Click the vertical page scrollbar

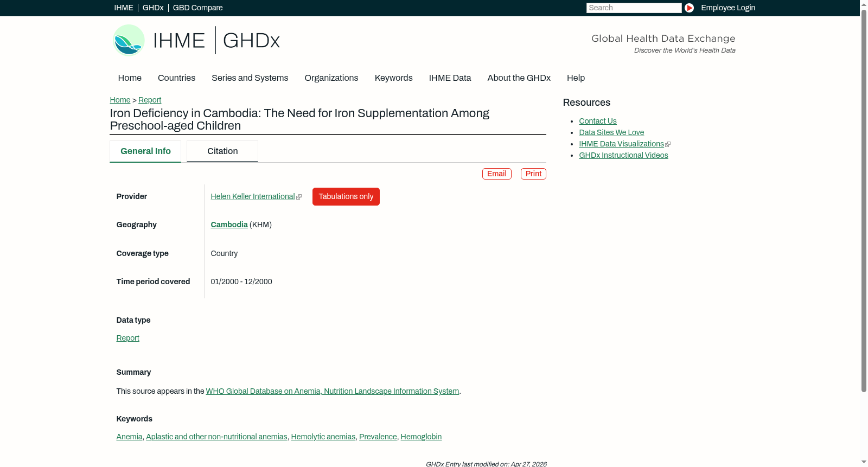click(864, 201)
